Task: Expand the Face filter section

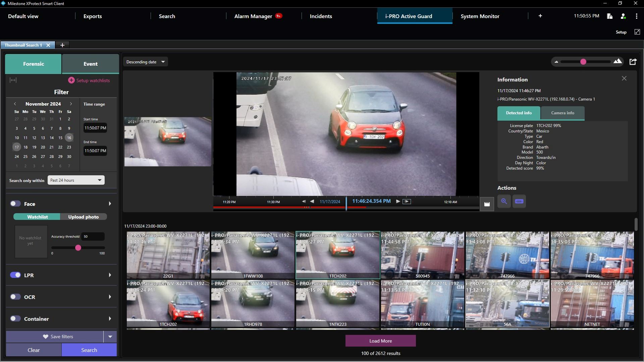Action: (x=110, y=203)
